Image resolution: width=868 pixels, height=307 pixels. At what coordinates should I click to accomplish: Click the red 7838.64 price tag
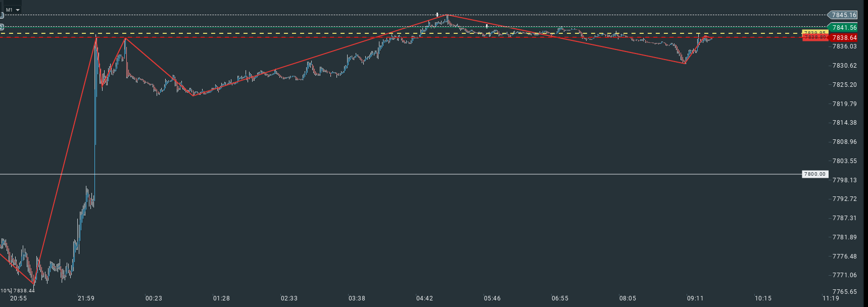[844, 38]
